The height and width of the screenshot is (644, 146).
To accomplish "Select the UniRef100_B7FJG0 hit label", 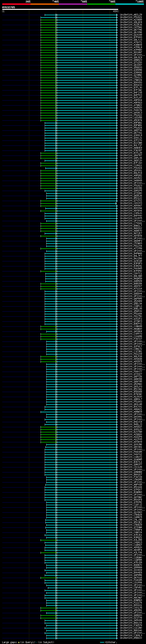I will point(131,163).
